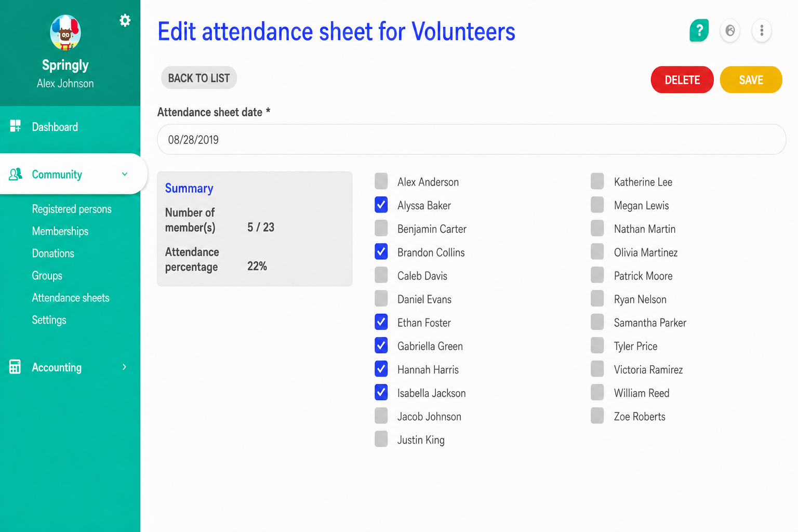Viewport: 798px width, 532px height.
Task: Click the green help question mark icon
Action: (699, 31)
